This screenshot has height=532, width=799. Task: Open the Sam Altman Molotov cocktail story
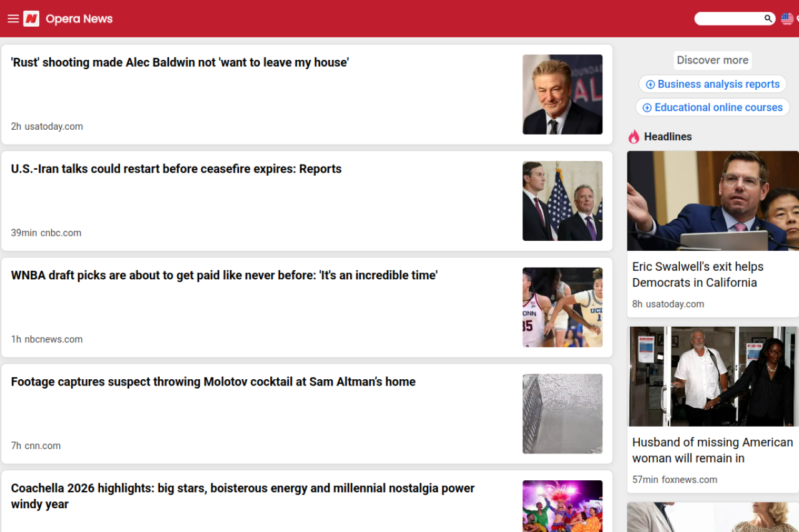pos(213,382)
